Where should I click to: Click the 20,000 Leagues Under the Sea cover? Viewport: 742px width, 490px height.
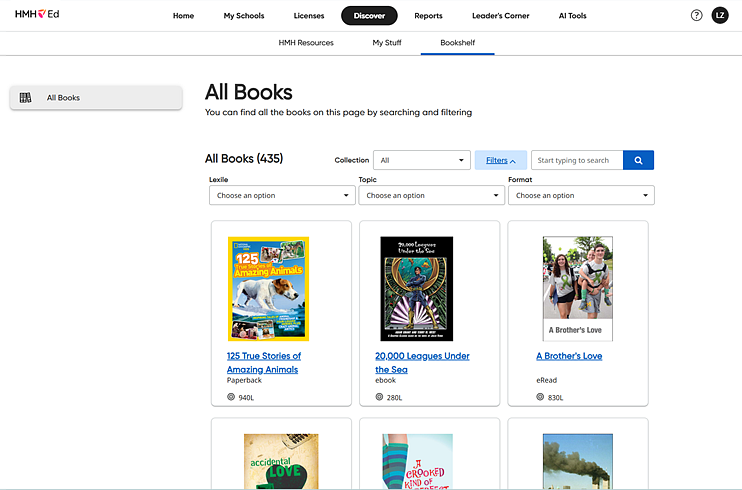[416, 289]
